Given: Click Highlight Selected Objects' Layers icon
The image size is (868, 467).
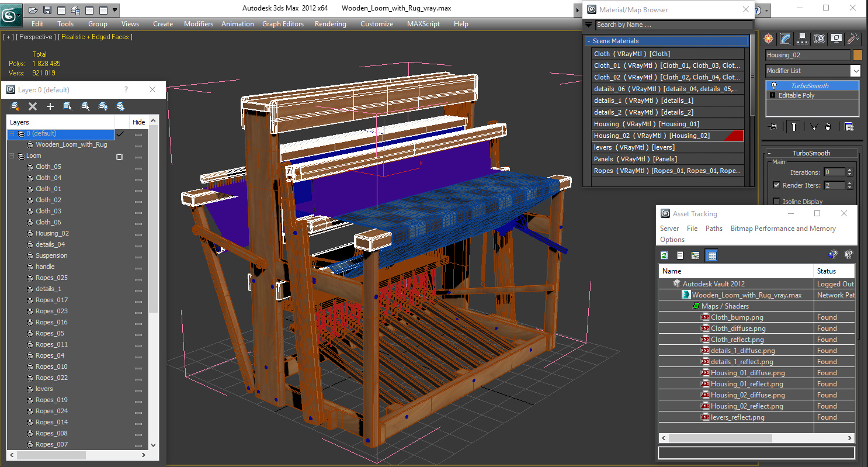Looking at the screenshot, I should click(85, 106).
